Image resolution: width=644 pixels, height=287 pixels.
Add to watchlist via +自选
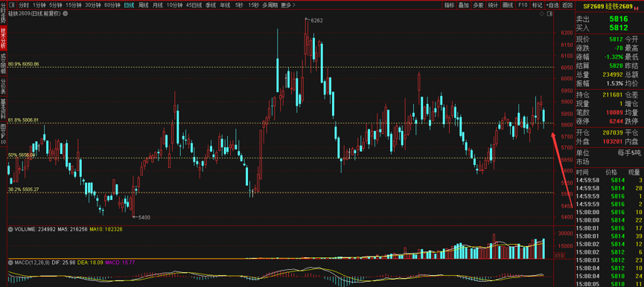(x=552, y=5)
